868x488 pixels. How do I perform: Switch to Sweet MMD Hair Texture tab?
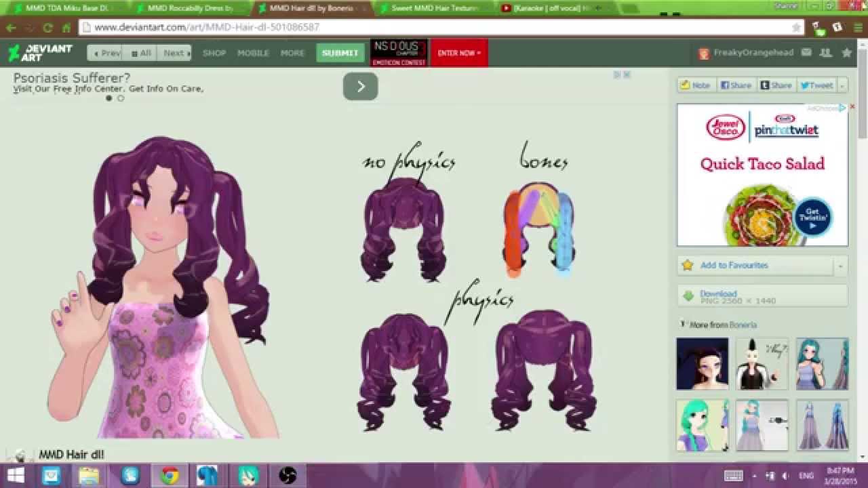click(x=434, y=9)
